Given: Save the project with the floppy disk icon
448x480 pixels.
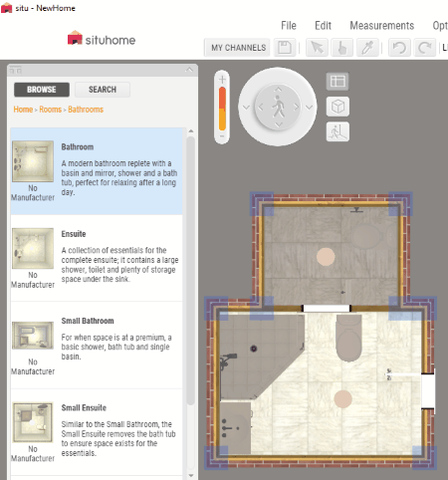Looking at the screenshot, I should point(285,48).
